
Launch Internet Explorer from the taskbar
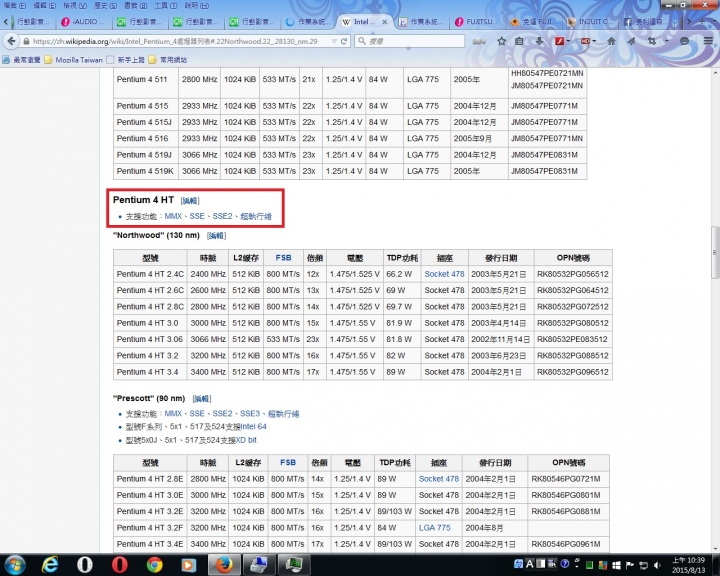[x=50, y=565]
